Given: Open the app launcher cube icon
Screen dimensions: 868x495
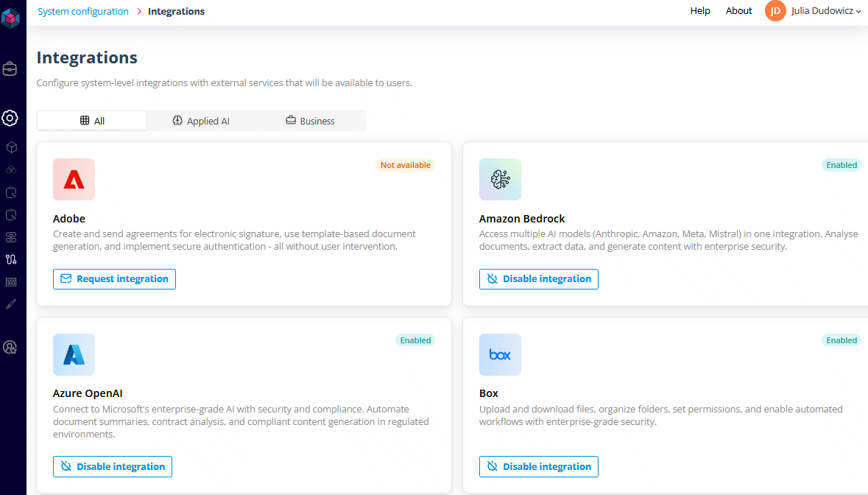Looking at the screenshot, I should tap(10, 17).
